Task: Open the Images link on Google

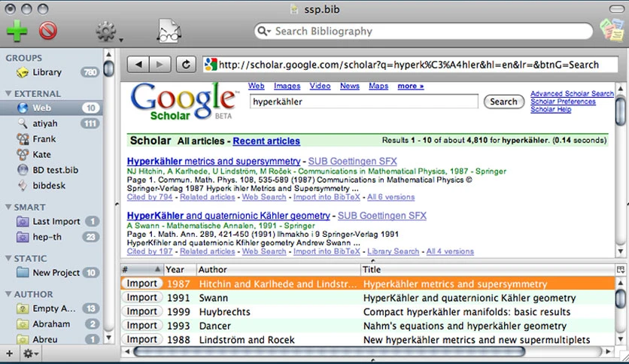Action: 287,86
